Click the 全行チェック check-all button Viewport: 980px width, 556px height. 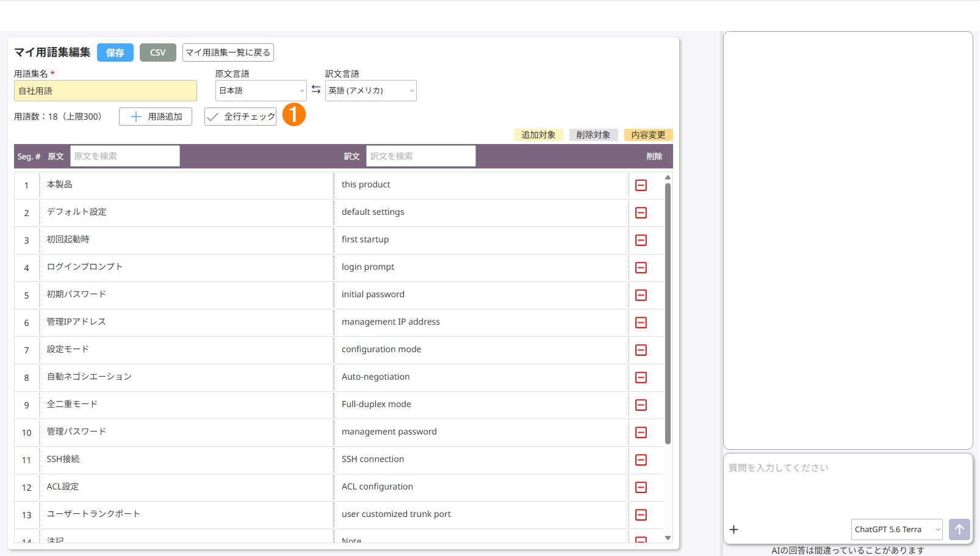pyautogui.click(x=240, y=117)
